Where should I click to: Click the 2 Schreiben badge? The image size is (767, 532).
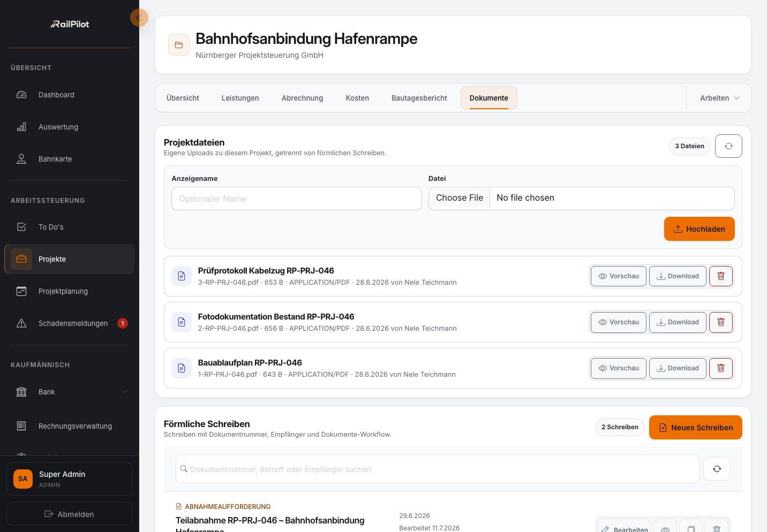(x=620, y=427)
